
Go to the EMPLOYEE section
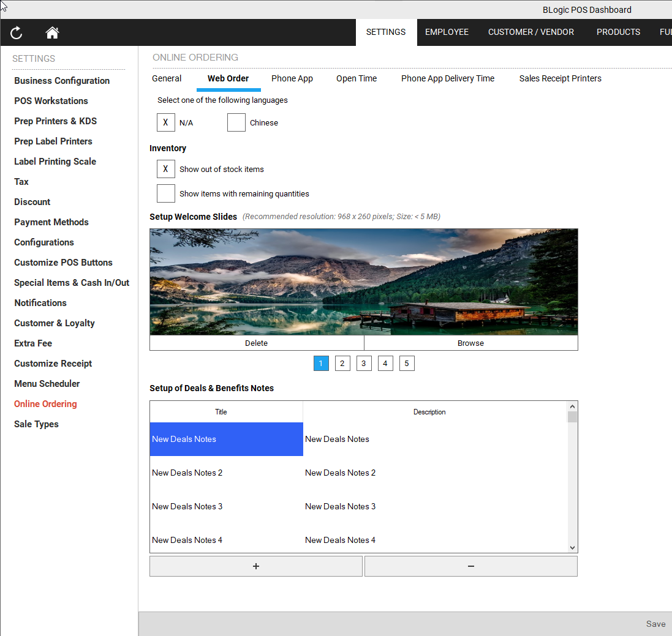pos(447,32)
